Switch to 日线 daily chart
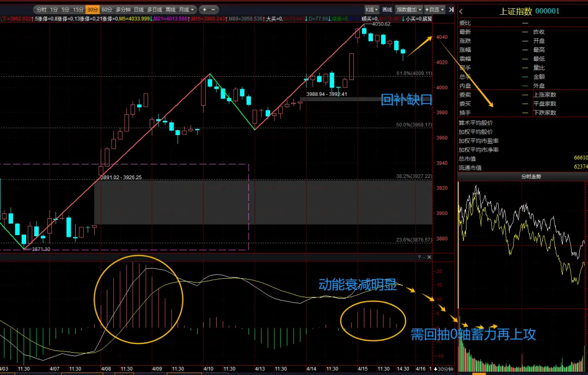Screen dimensions: 588x375 (139, 10)
